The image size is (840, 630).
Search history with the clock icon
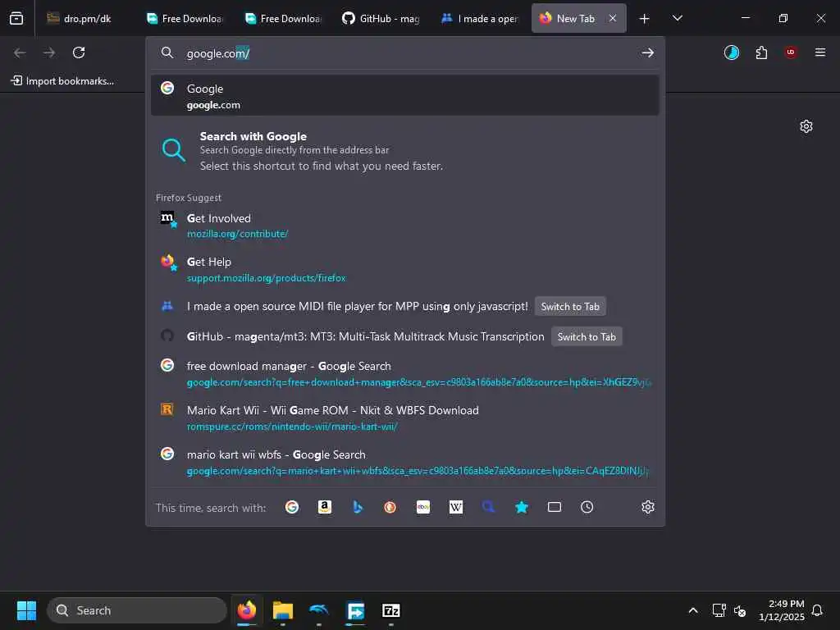click(x=587, y=507)
